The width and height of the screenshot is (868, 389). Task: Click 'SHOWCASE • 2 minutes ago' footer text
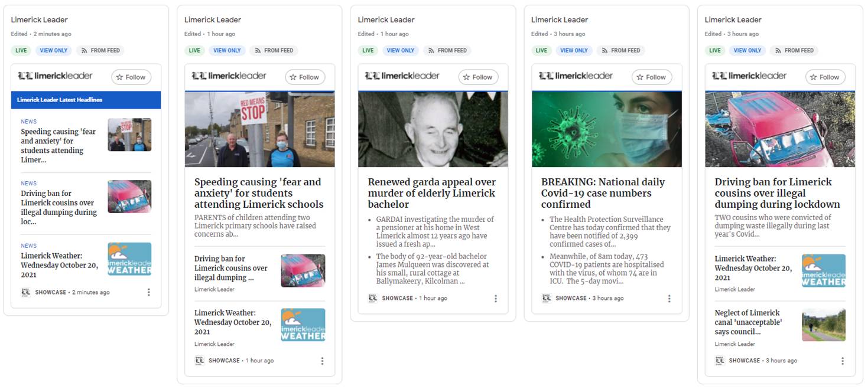pyautogui.click(x=72, y=292)
